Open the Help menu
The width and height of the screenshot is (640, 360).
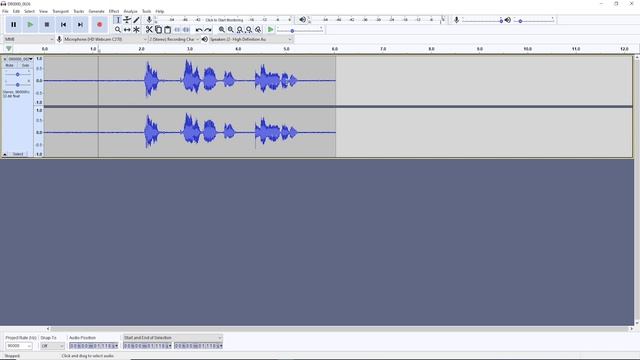click(x=160, y=11)
